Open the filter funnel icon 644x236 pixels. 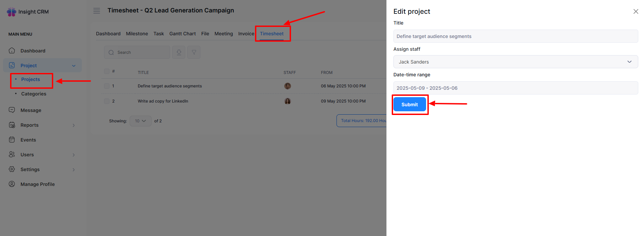(194, 52)
